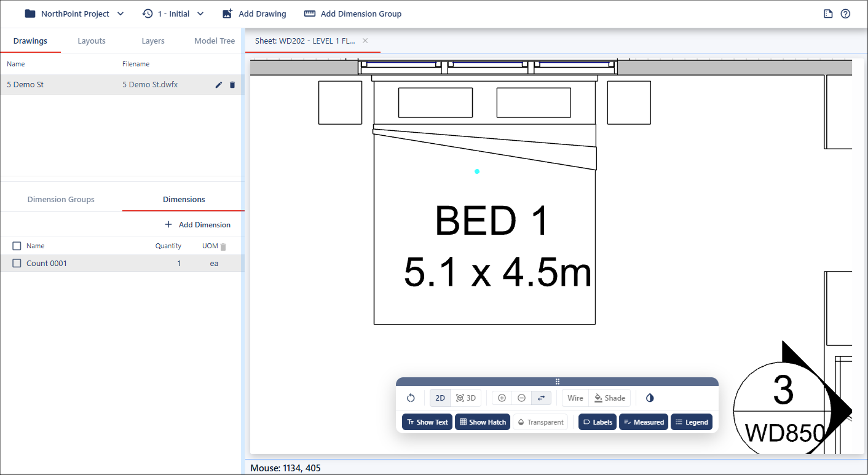Select the WD202 - LEVEL 1 sheet tab
Image resolution: width=868 pixels, height=475 pixels.
305,41
